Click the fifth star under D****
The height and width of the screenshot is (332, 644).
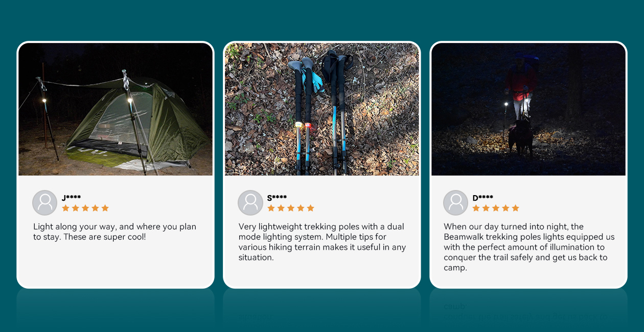tap(515, 208)
